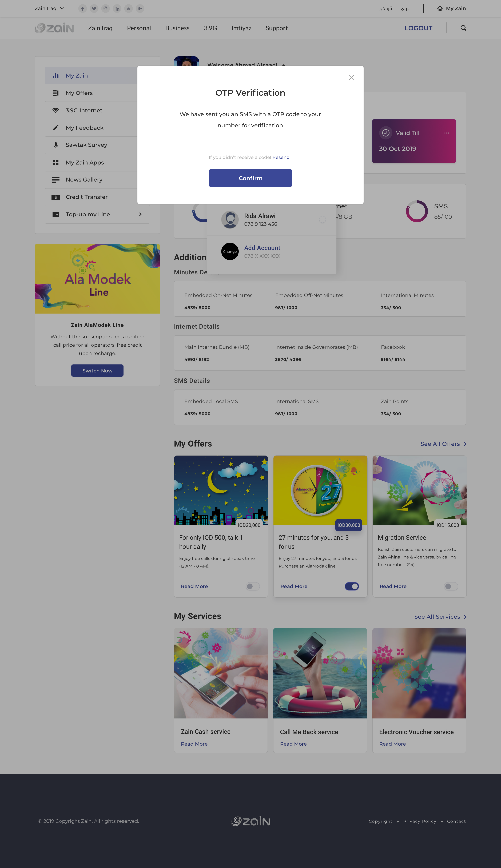The image size is (501, 868).
Task: Open the Valid Till three-dot menu
Action: [446, 133]
